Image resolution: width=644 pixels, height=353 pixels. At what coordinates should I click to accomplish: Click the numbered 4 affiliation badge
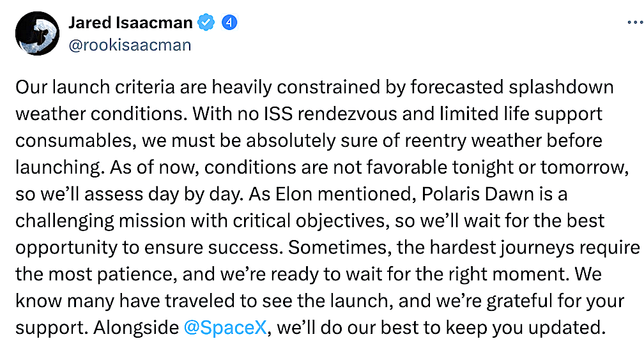[229, 23]
